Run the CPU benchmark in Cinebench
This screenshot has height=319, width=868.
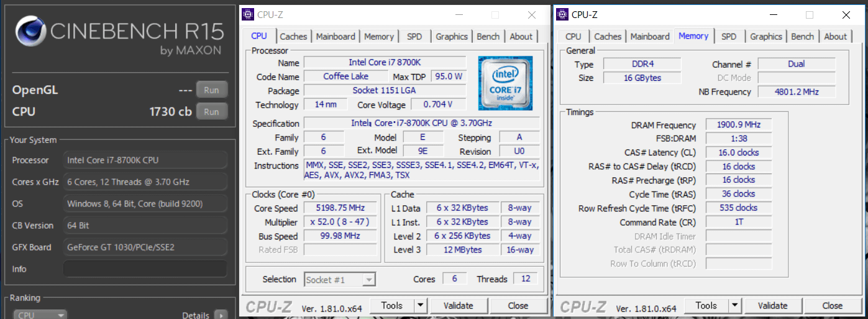tap(211, 112)
